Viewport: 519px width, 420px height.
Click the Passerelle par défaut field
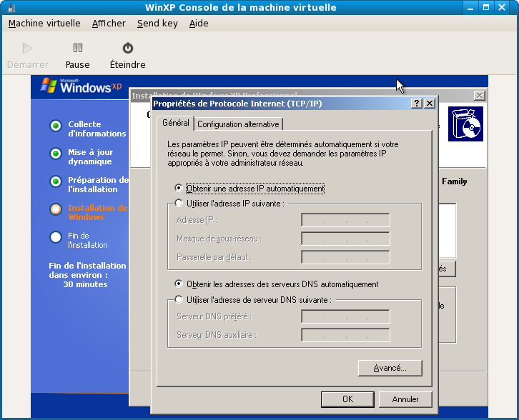tap(345, 257)
